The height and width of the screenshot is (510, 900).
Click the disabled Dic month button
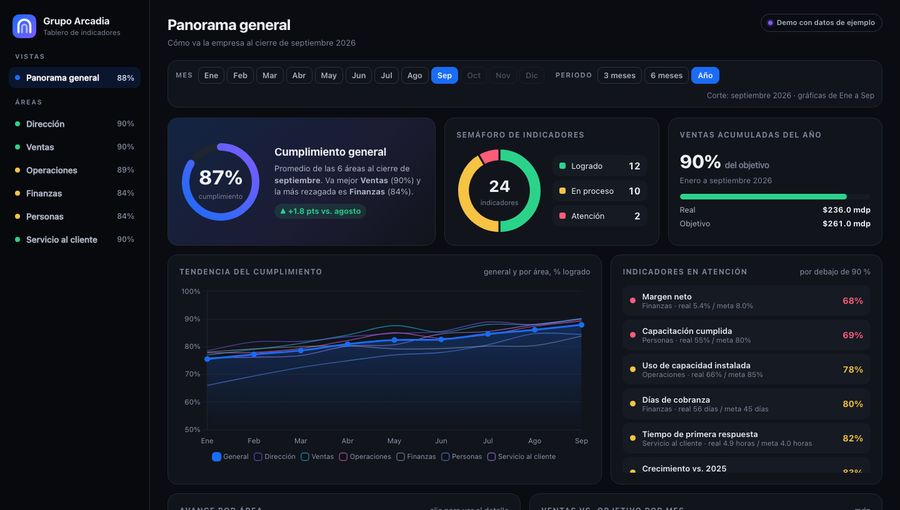pos(532,75)
